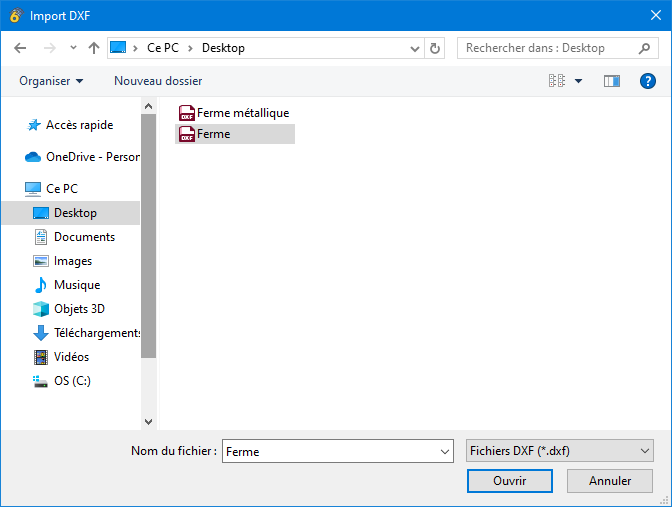Open Objets 3D in the sidebar

79,309
